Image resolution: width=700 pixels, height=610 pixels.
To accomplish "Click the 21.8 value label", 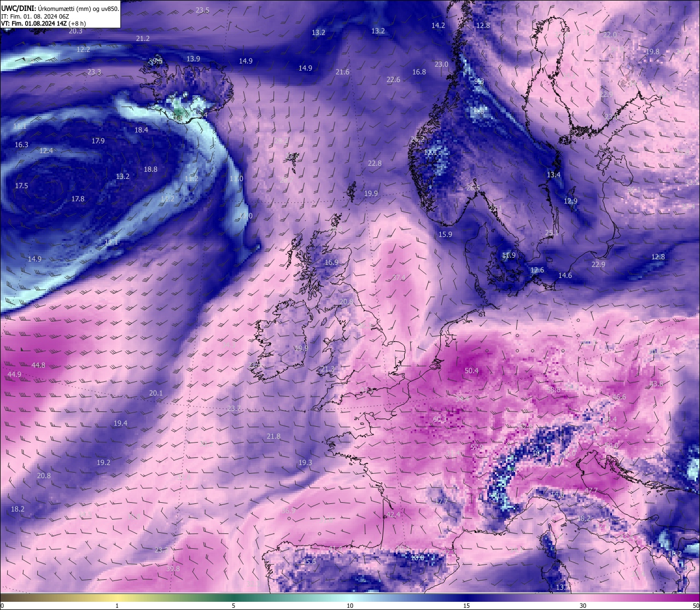I will 273,437.
